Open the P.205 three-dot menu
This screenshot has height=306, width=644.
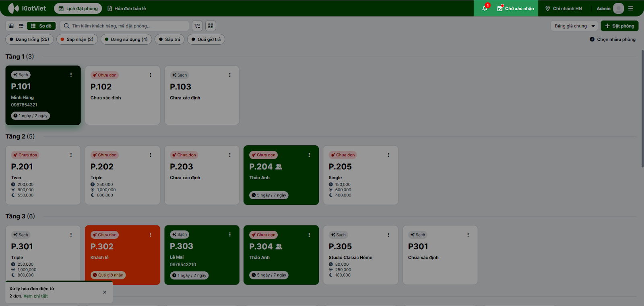click(x=389, y=155)
